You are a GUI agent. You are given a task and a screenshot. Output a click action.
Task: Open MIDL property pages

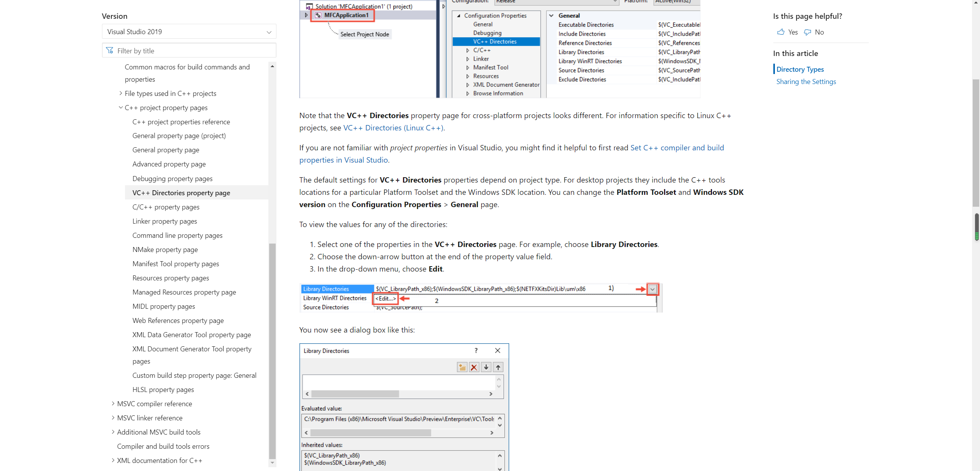(x=164, y=306)
